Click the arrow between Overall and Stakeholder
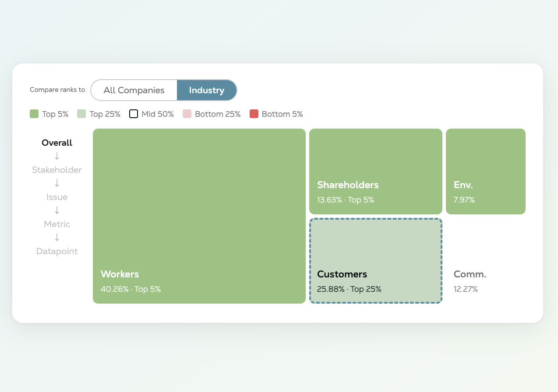 (x=57, y=156)
